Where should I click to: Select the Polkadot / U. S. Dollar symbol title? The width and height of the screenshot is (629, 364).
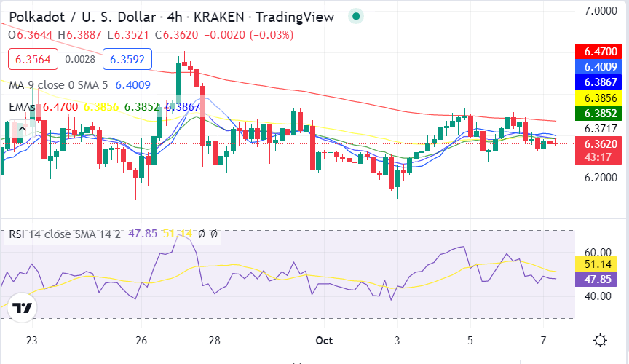[82, 17]
